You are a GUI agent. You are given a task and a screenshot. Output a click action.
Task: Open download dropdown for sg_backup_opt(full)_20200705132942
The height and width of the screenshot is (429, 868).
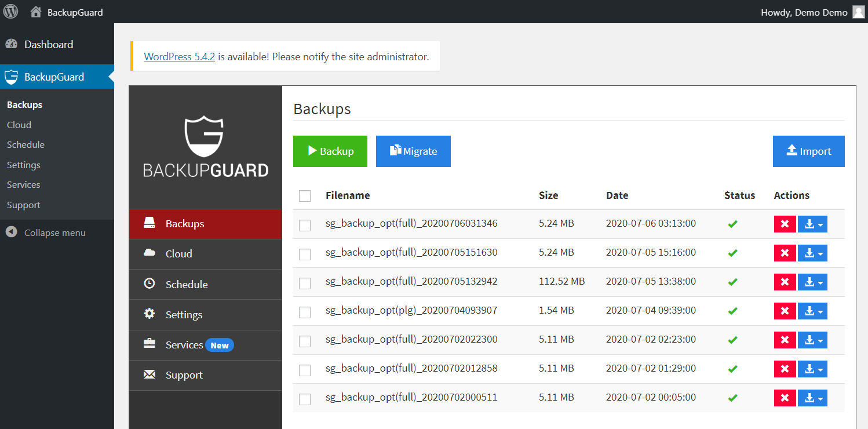click(822, 282)
